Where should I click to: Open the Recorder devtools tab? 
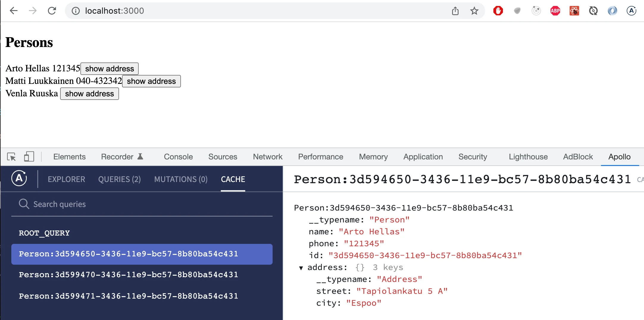[x=122, y=157]
